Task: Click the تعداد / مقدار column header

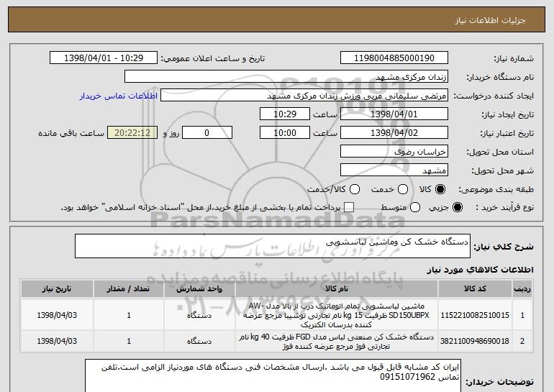Action: (x=129, y=289)
